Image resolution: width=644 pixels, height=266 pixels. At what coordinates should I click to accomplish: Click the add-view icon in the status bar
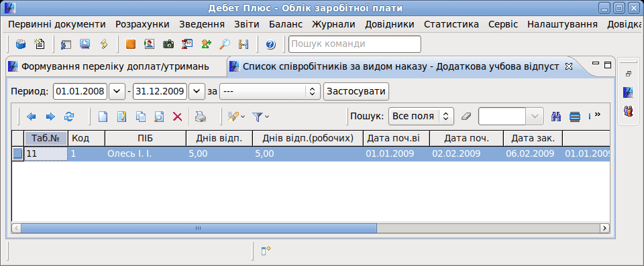click(267, 251)
